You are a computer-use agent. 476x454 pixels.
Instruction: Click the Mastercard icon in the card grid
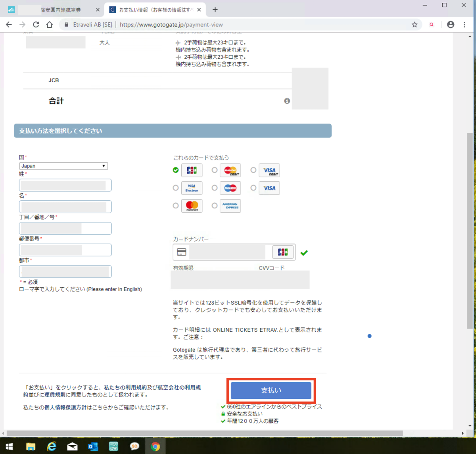192,206
